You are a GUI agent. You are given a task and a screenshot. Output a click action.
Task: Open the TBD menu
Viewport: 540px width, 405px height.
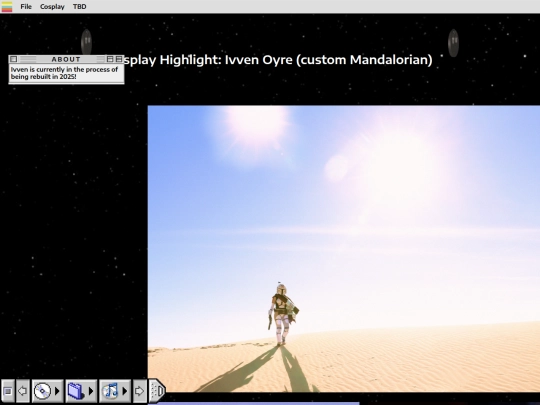pyautogui.click(x=80, y=7)
